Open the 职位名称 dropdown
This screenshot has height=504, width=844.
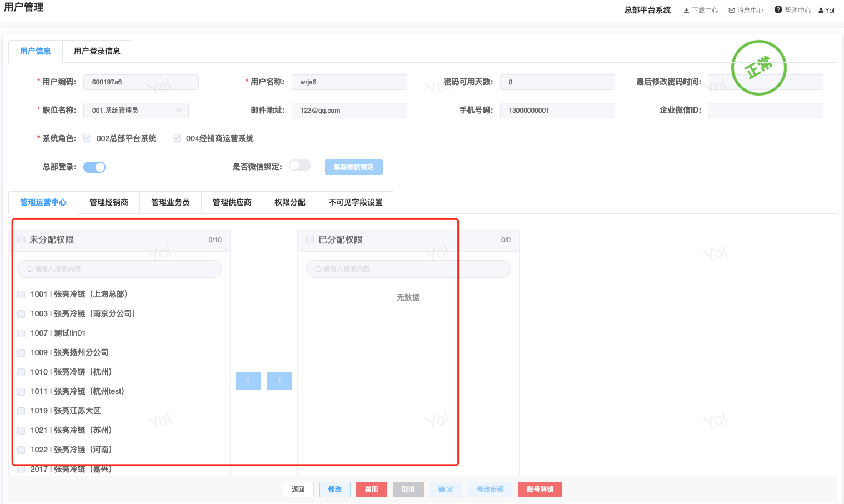(136, 111)
